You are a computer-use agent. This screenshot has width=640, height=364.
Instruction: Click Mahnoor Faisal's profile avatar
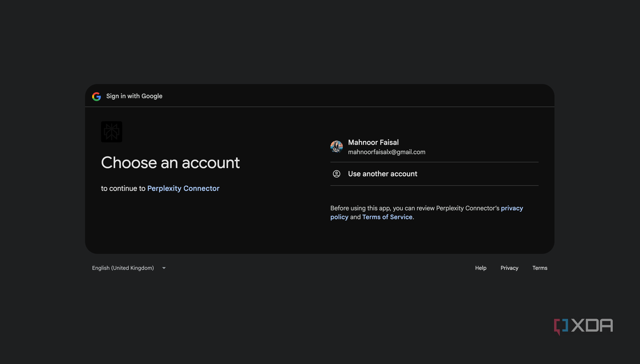[x=336, y=147]
